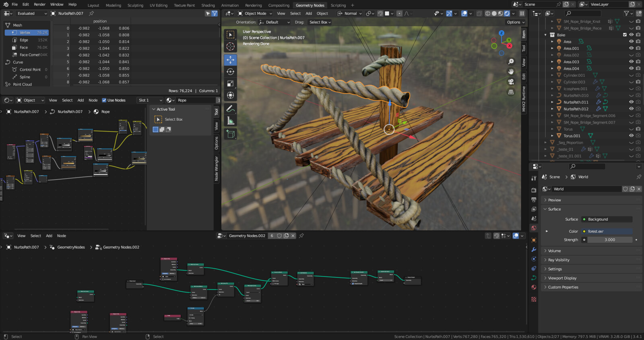Select the Select Box tool in viewport toolbar

pos(230,35)
